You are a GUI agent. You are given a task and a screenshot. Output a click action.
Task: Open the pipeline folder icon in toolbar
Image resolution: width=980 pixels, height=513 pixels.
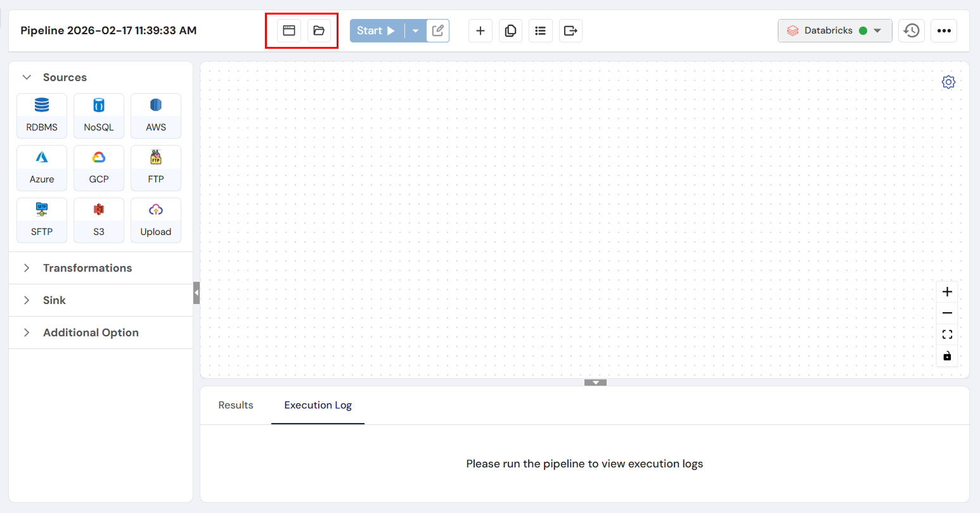[319, 30]
